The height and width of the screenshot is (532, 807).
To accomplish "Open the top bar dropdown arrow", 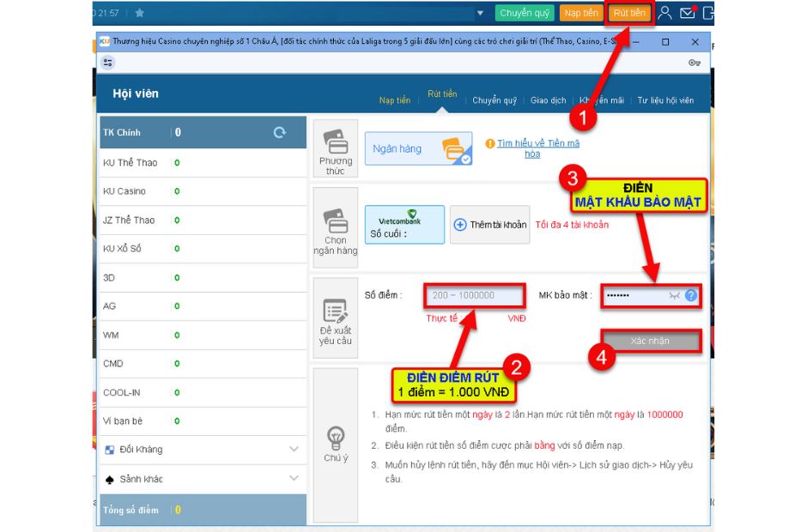I will pyautogui.click(x=480, y=13).
